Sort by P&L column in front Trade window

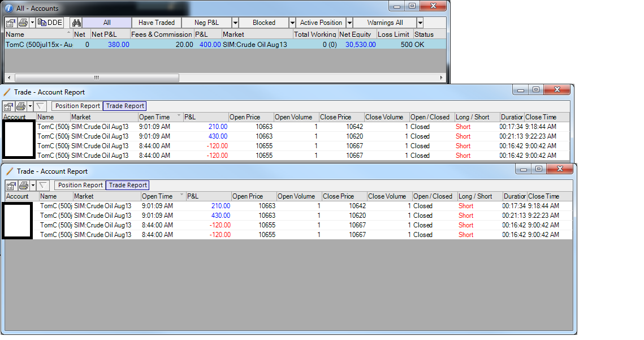[209, 196]
